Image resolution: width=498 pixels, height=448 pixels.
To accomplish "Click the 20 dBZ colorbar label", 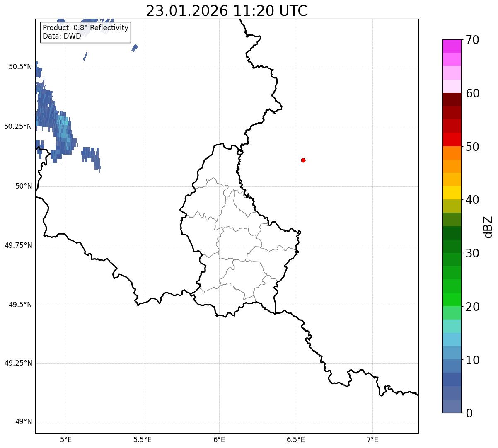I will tap(472, 307).
